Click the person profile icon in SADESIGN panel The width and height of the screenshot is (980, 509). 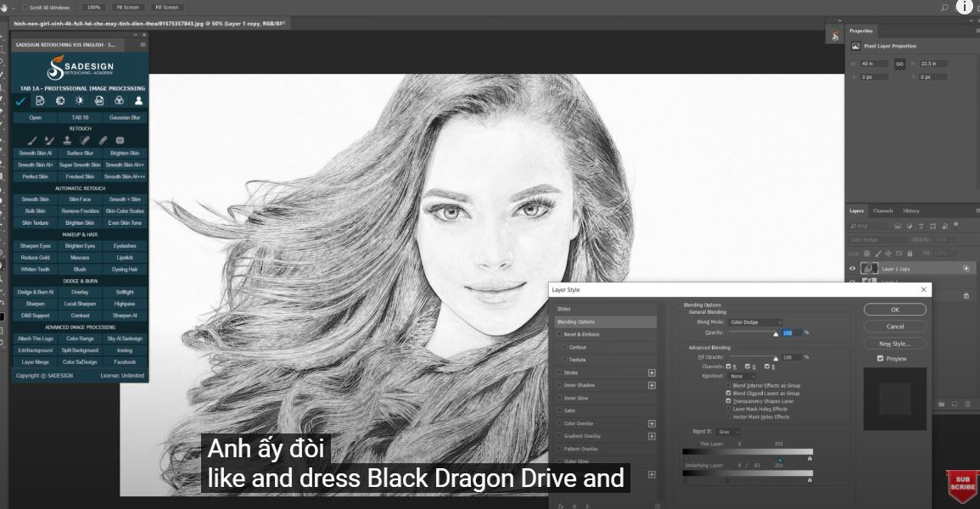139,101
